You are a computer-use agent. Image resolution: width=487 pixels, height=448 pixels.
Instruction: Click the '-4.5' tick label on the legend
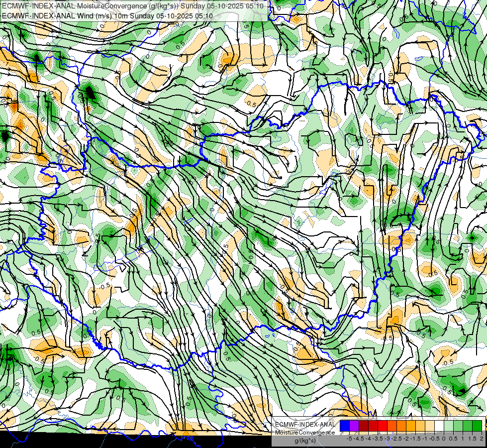click(359, 439)
